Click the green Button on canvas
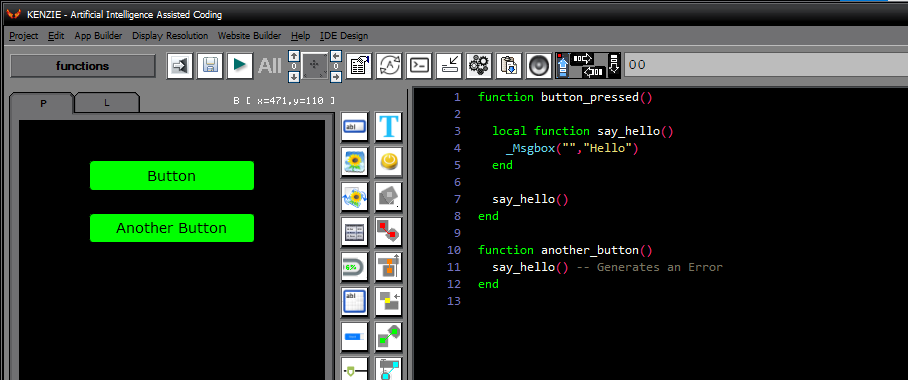The width and height of the screenshot is (908, 380). click(172, 176)
